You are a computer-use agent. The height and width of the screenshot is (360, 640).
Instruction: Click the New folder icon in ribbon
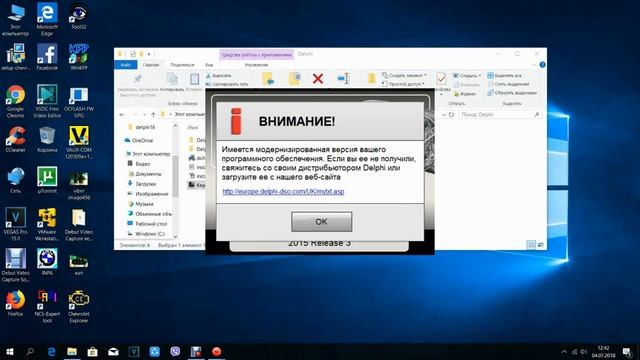click(371, 78)
